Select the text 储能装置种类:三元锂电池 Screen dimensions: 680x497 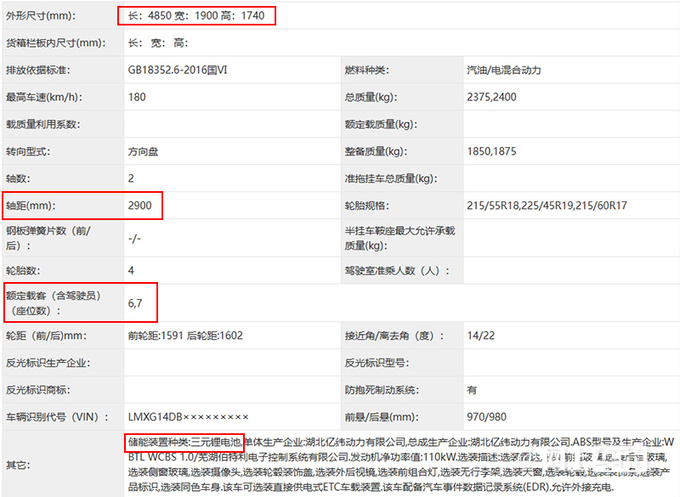tap(184, 442)
